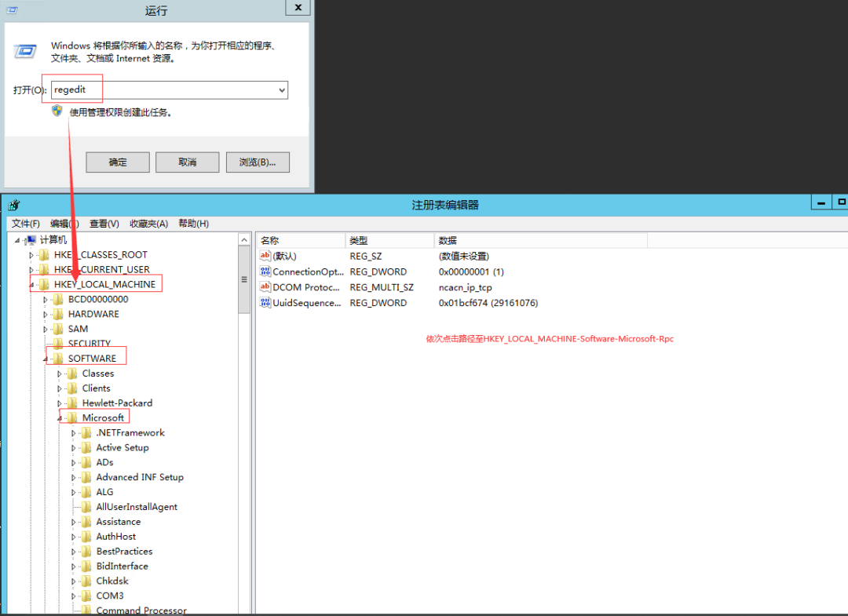Expand the HARDWARE key
Screen dimensions: 848x616
pyautogui.click(x=46, y=315)
